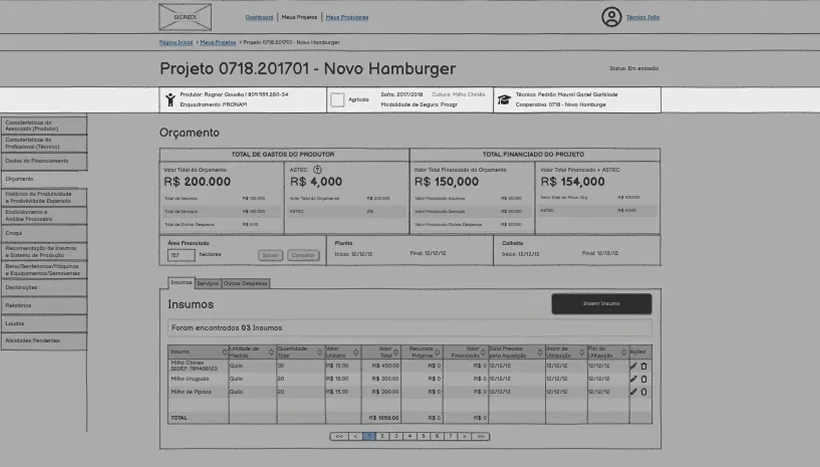Viewport: 820px width, 467px height.
Task: Sort by the Insumo column arrows
Action: [224, 352]
